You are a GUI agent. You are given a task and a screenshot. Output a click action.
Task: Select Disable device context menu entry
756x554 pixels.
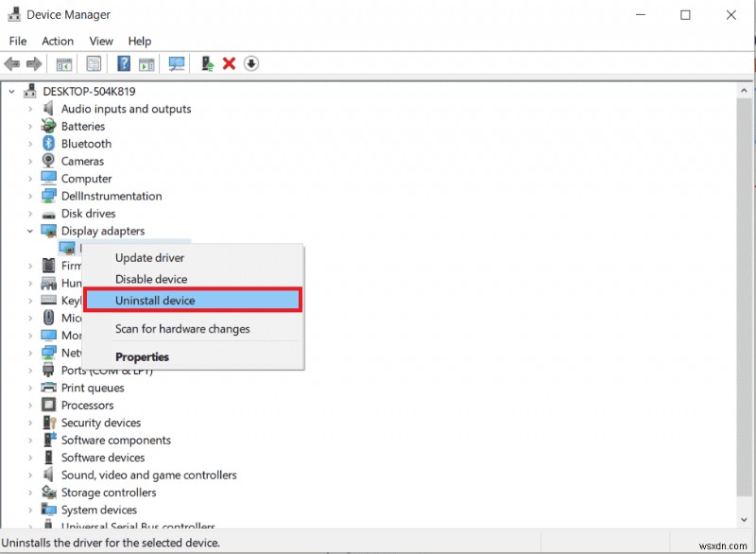point(150,279)
